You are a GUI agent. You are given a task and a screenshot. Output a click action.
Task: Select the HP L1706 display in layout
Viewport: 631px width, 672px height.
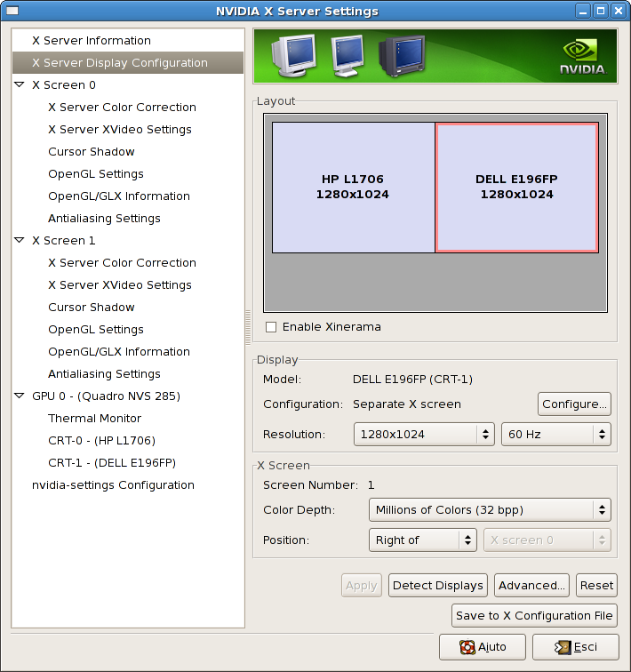coord(354,188)
